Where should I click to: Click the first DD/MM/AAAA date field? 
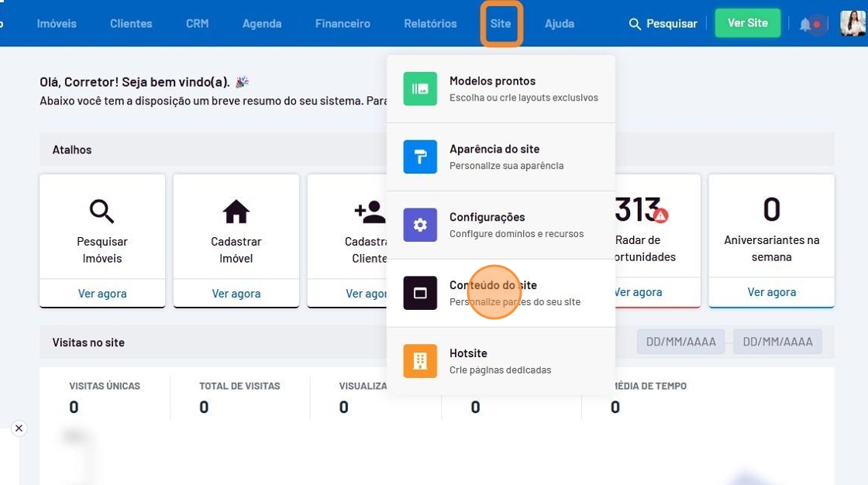tap(680, 342)
